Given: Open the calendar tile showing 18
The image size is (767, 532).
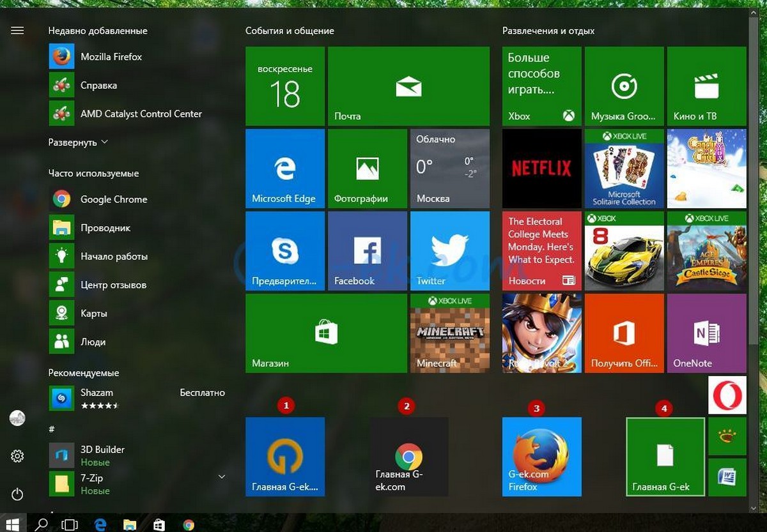Looking at the screenshot, I should [x=284, y=86].
